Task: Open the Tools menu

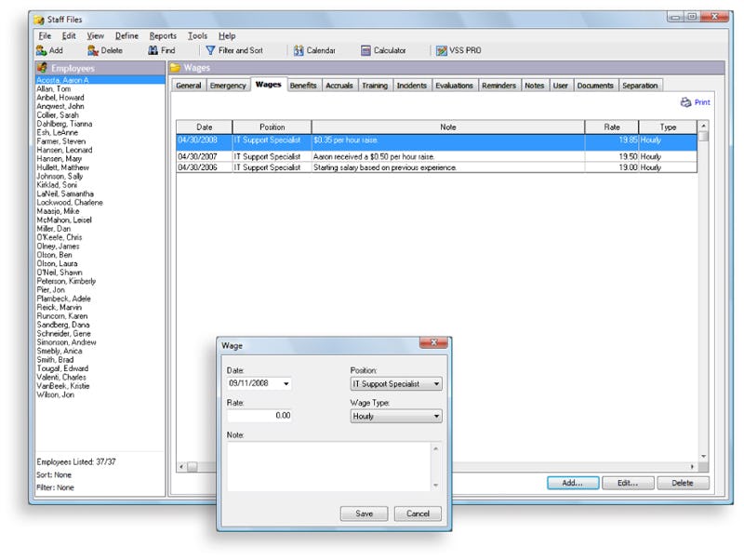Action: 197,35
